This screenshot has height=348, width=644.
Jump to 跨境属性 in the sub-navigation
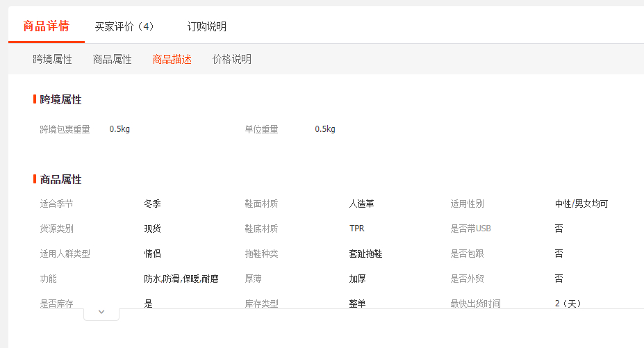pos(52,59)
